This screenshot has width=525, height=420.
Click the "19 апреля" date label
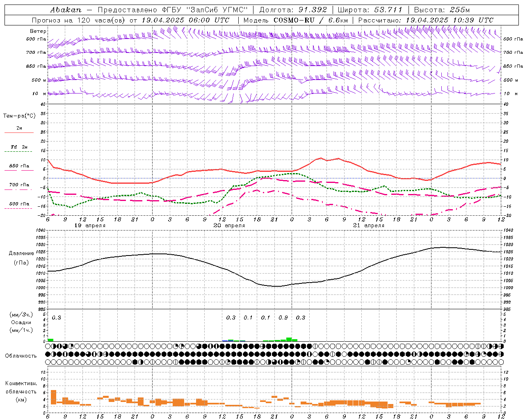tap(90, 226)
